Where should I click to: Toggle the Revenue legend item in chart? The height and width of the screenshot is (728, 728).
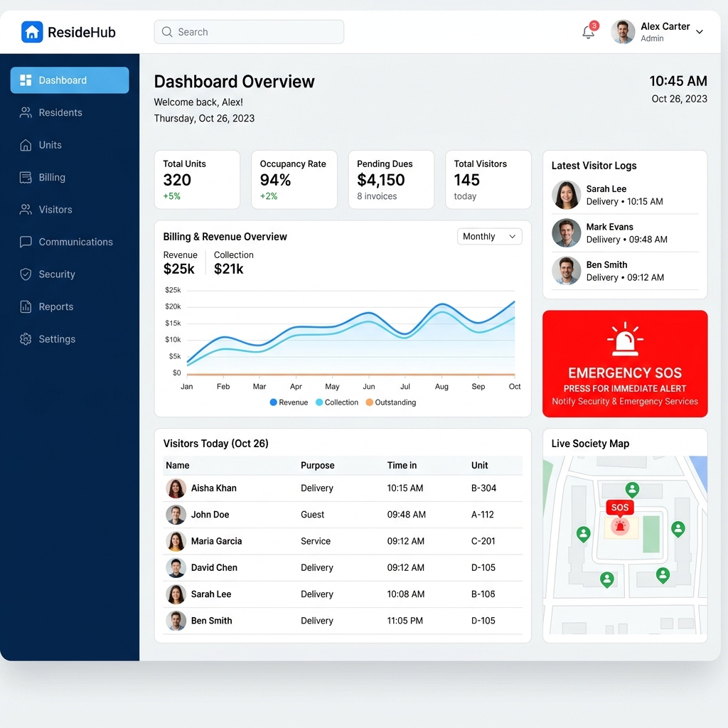coord(289,402)
